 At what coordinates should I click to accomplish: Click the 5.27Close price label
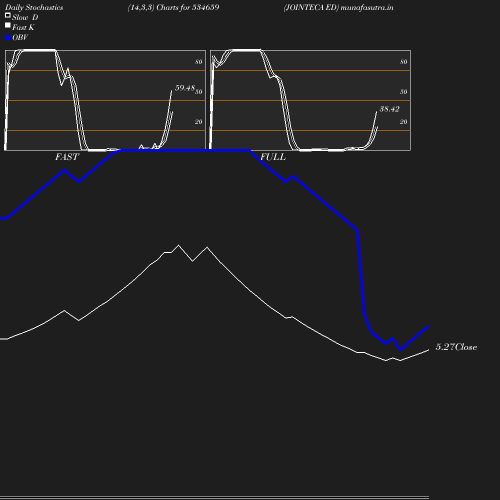(x=456, y=347)
